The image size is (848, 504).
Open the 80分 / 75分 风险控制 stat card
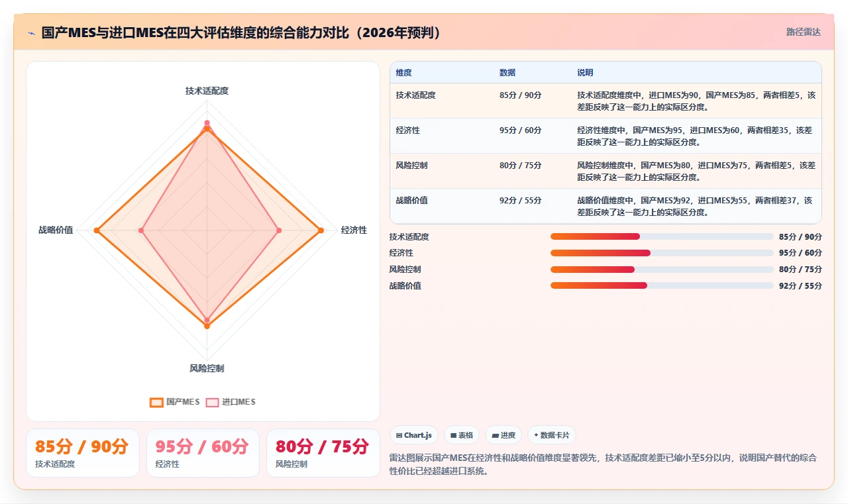323,453
